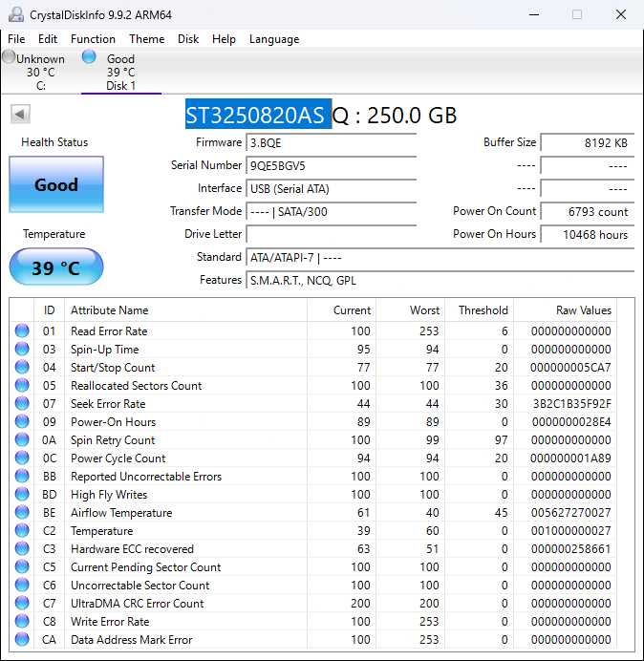Click the blue Good status circle for Disk 1
Image resolution: width=644 pixels, height=661 pixels.
click(89, 56)
